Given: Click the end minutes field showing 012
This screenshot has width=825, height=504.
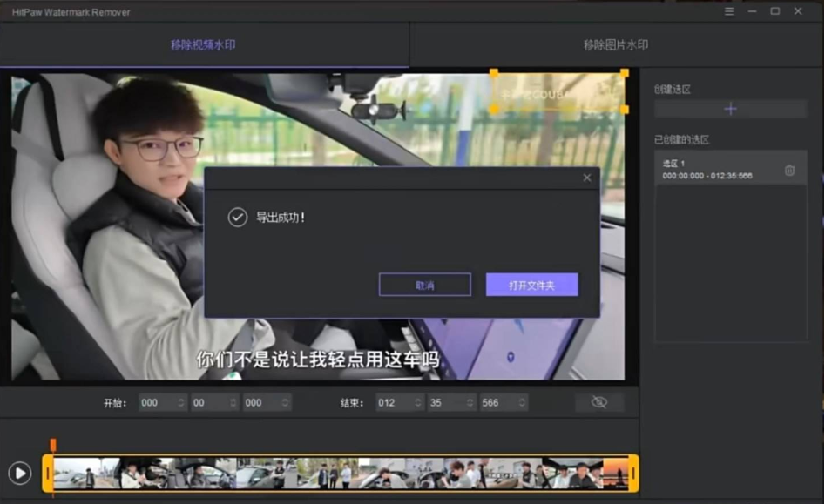Looking at the screenshot, I should [392, 403].
